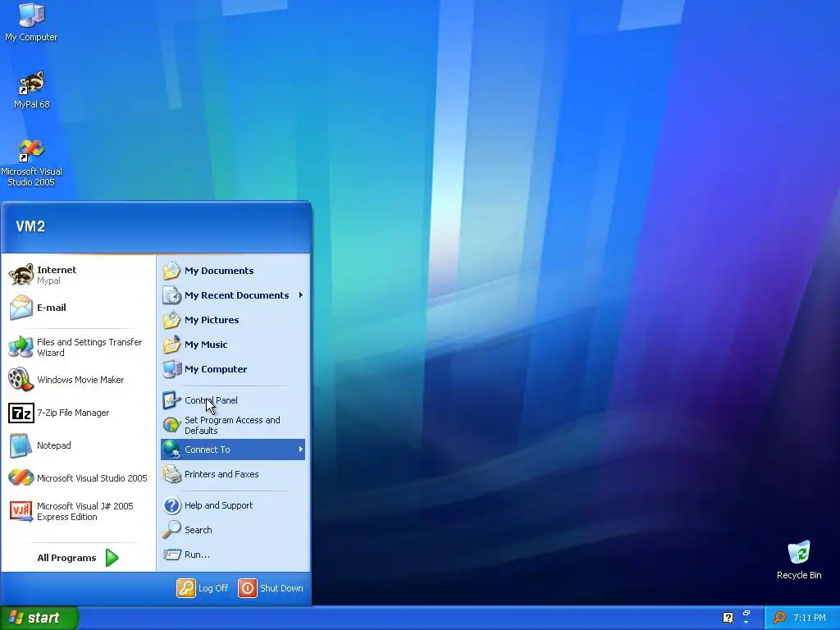Click the My Pictures folder icon
The height and width of the screenshot is (630, 840).
pos(171,320)
